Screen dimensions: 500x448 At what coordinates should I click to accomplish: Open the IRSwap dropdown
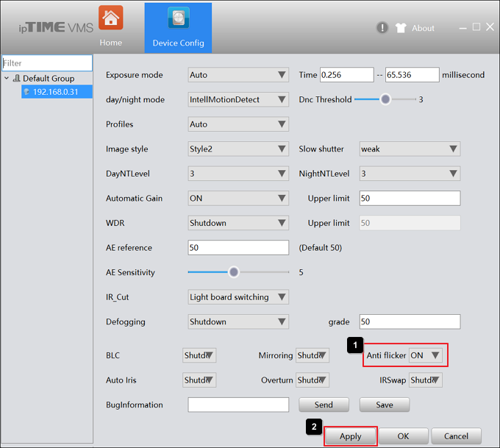click(x=426, y=380)
